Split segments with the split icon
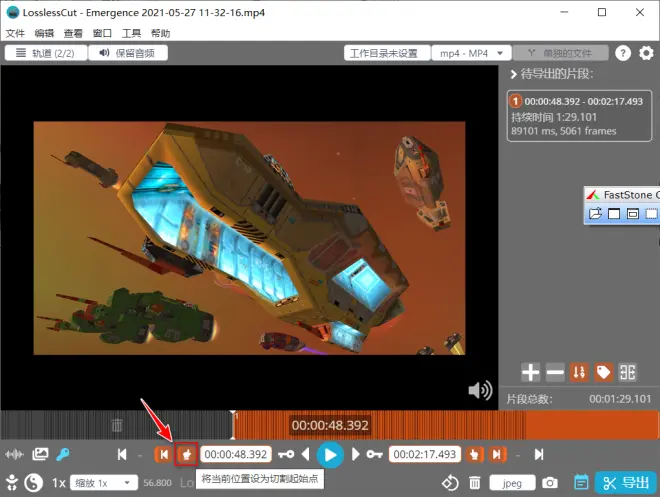Image resolution: width=660 pixels, height=497 pixels. click(628, 372)
